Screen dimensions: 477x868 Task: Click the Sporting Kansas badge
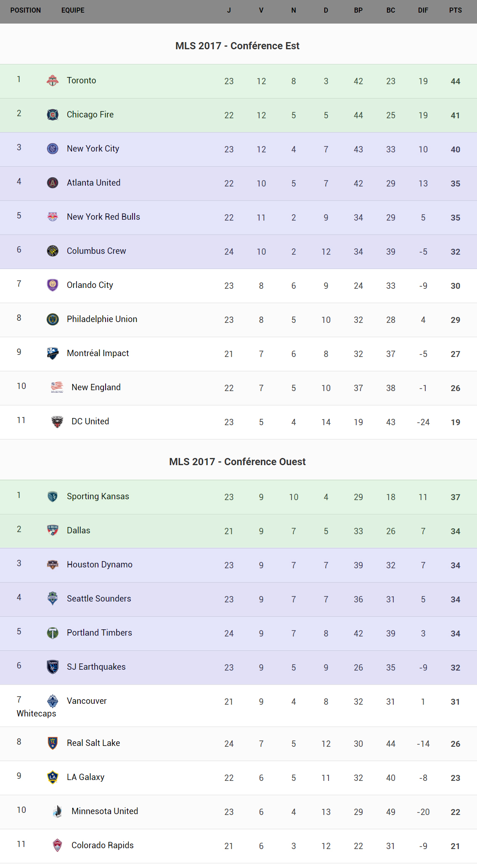pos(53,496)
